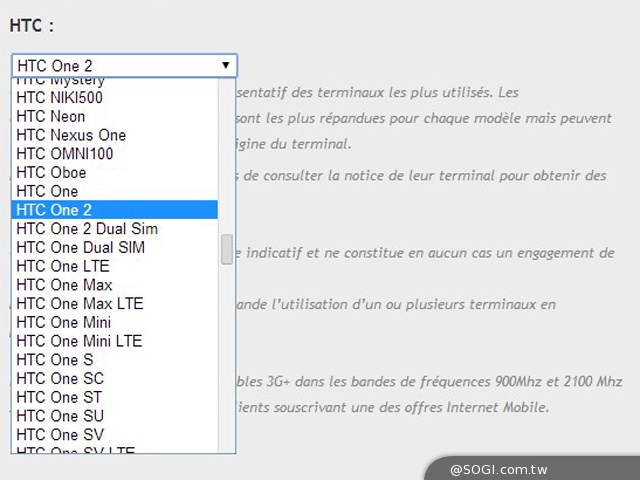Viewport: 640px width, 480px height.
Task: Select HTC One Mini option
Action: [x=63, y=323]
